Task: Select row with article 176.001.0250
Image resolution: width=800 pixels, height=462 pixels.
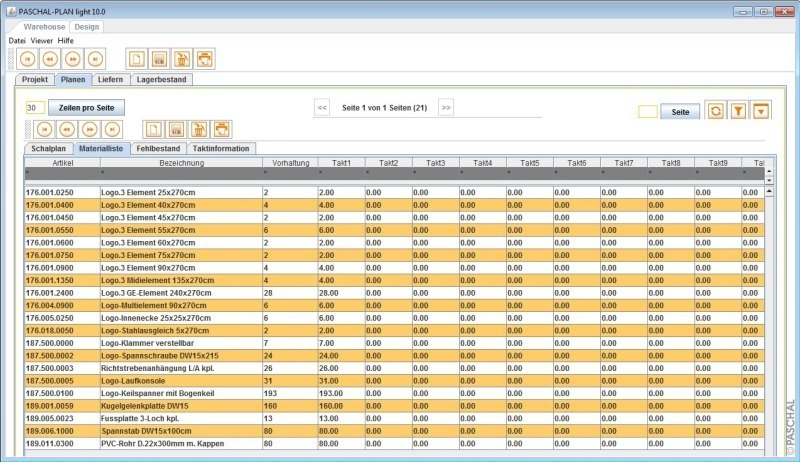Action: click(394, 193)
